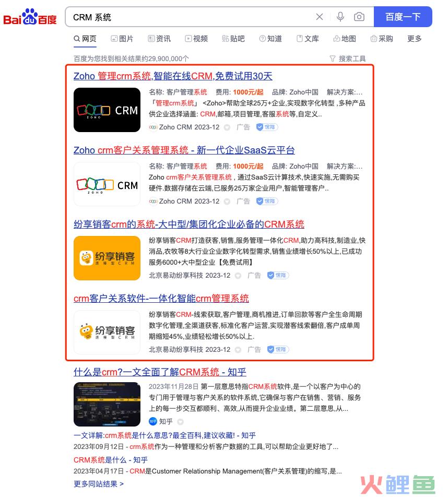Click 北京易动纷享科技 source in third ad

tap(176, 276)
